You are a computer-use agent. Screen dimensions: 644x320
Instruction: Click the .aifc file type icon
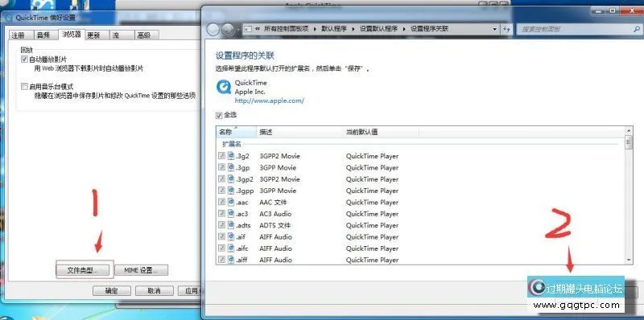(x=231, y=248)
